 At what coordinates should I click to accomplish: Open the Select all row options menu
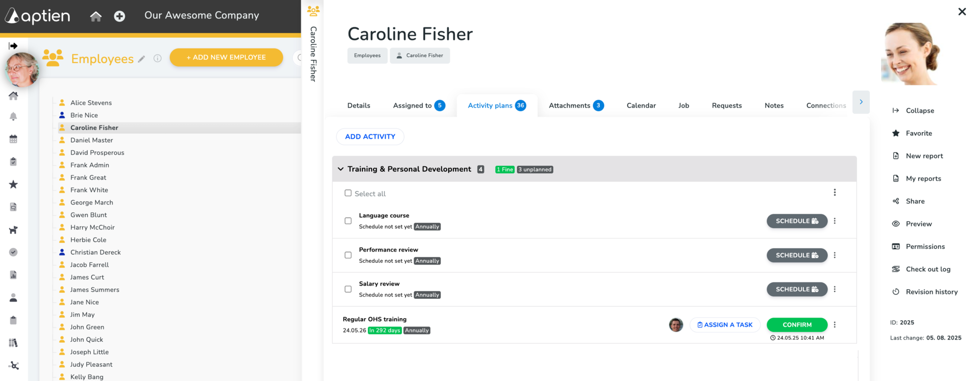pos(835,192)
